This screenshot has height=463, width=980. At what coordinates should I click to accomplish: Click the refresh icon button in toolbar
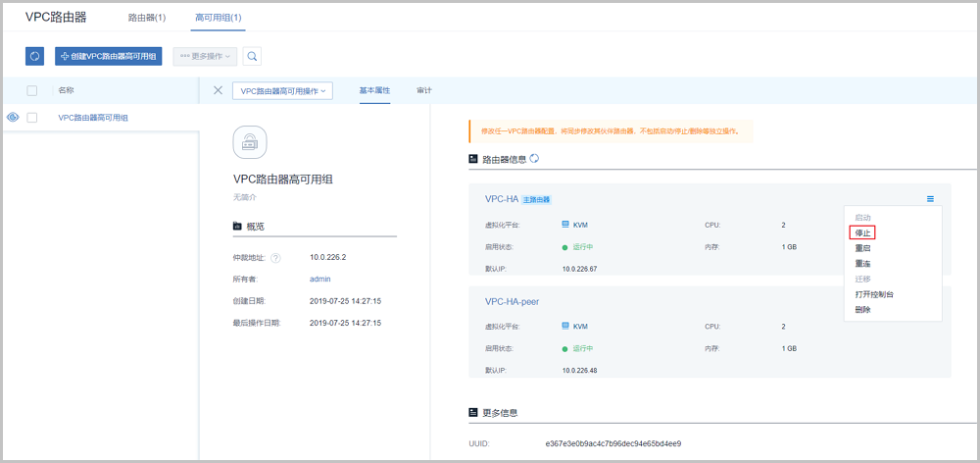[x=35, y=57]
